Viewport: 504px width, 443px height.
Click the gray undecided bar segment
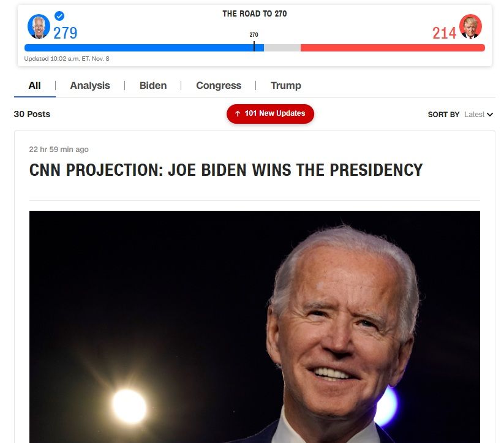tap(282, 48)
